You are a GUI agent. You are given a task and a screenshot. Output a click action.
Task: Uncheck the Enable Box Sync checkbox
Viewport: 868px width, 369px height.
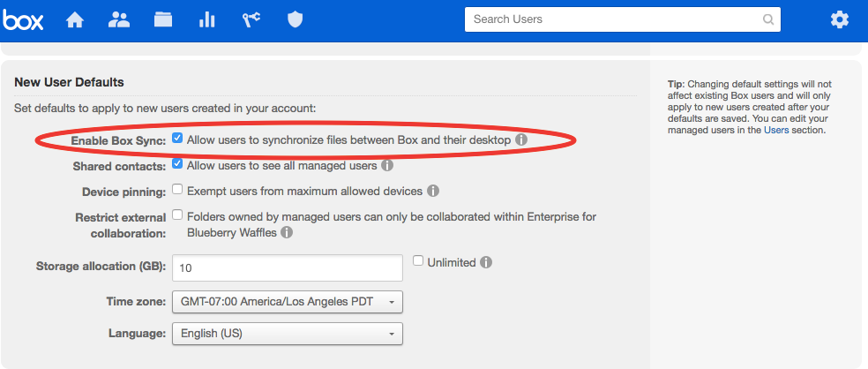177,138
